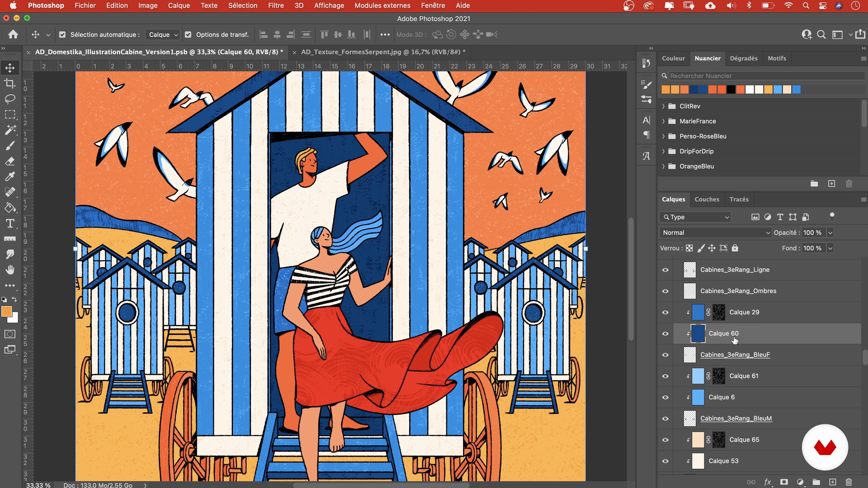Click Calque 29 layer mask thumbnail

tap(719, 312)
